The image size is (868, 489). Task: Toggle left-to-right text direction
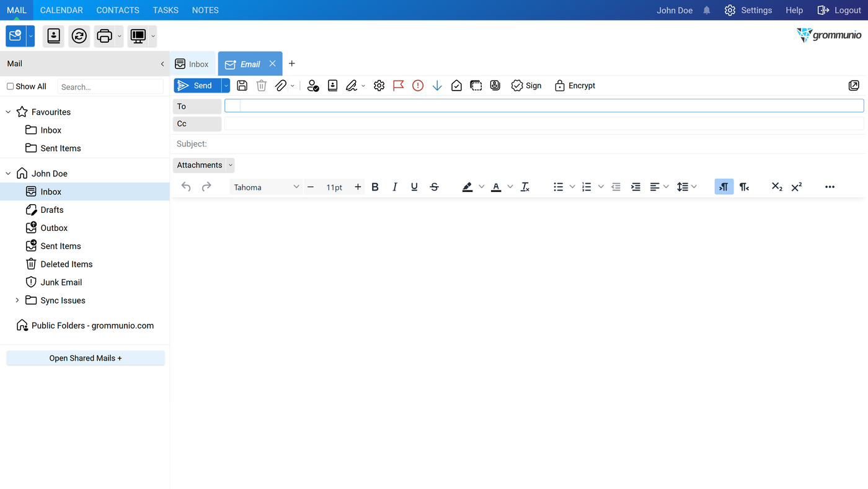pos(724,187)
